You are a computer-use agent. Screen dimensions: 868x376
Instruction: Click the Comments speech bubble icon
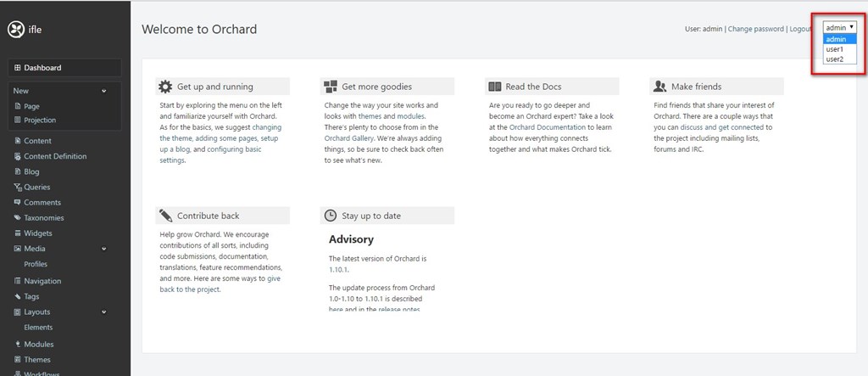point(17,203)
